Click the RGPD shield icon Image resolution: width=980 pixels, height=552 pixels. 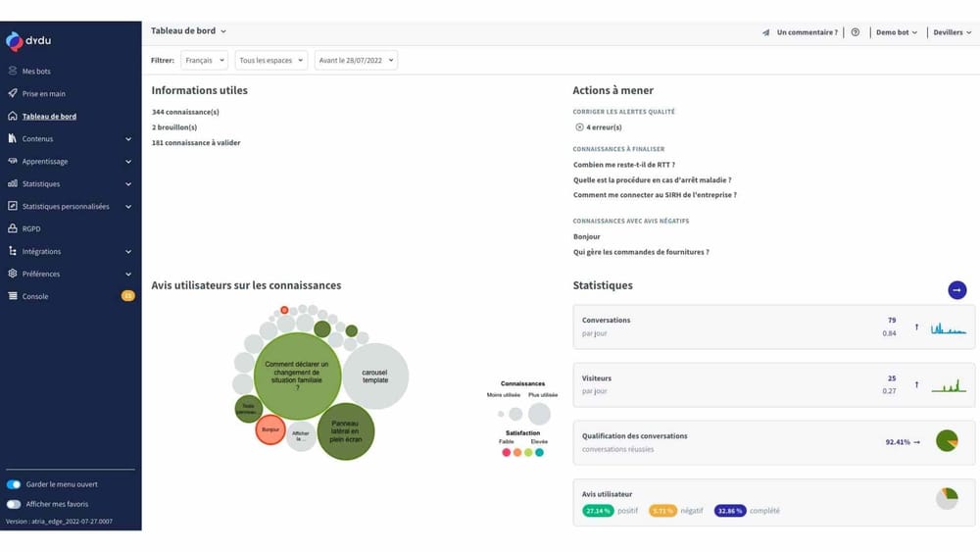[x=13, y=228]
